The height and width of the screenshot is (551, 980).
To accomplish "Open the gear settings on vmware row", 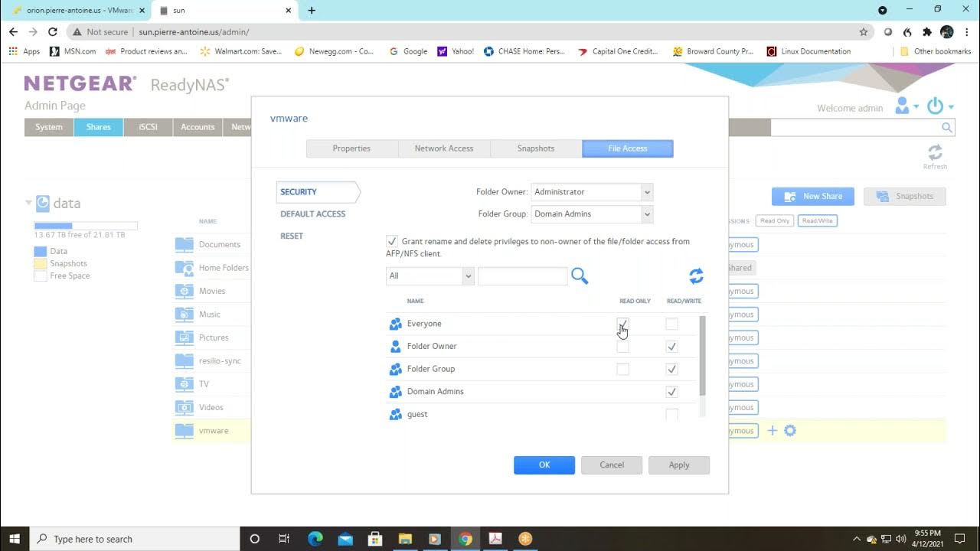I will [790, 431].
